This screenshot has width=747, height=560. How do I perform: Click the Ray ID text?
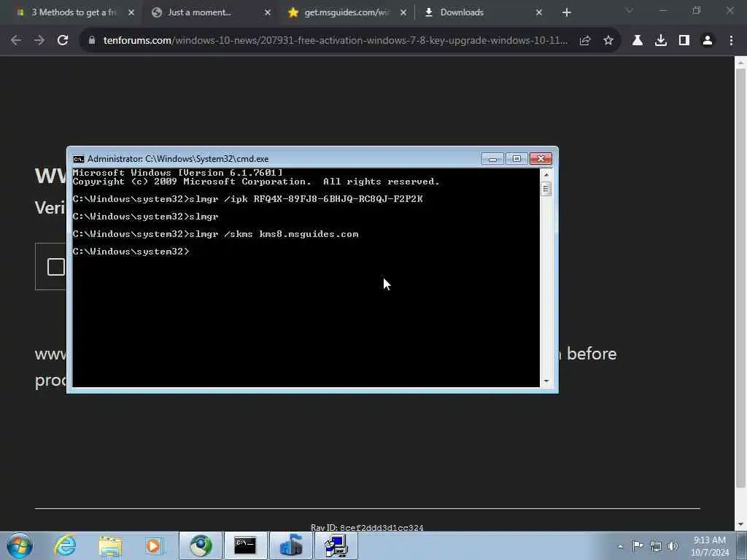pyautogui.click(x=367, y=528)
